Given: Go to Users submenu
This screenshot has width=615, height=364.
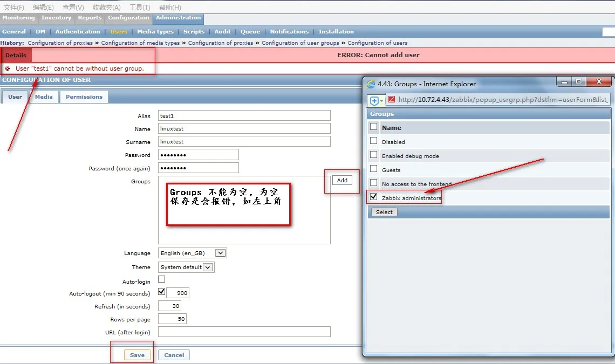Looking at the screenshot, I should [119, 32].
